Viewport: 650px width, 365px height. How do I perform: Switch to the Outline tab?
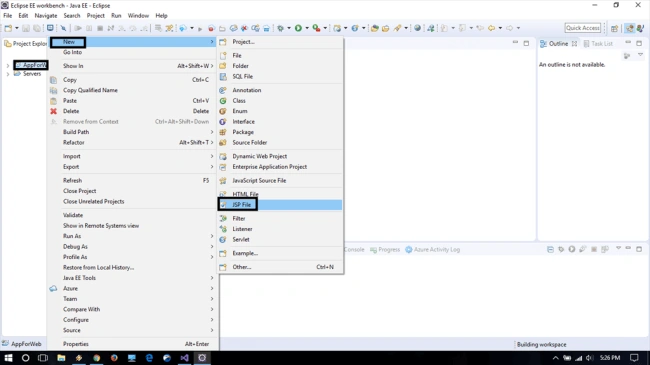click(x=558, y=43)
